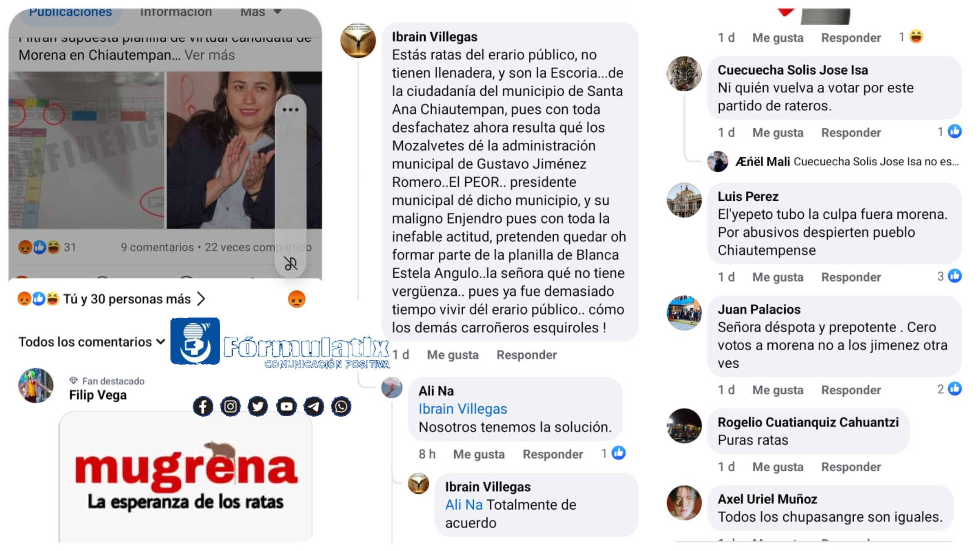Toggle the muted bell icon on the post overlay
This screenshot has width=980, height=551.
291,263
